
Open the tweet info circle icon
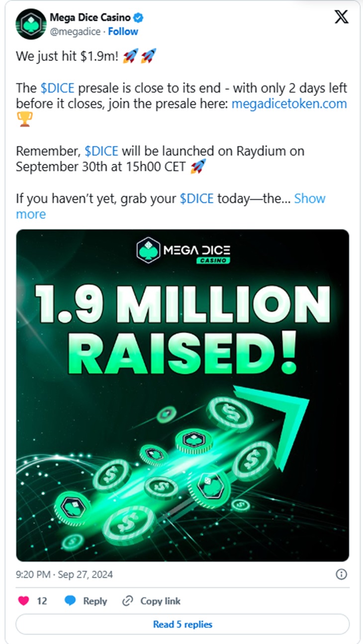click(341, 574)
